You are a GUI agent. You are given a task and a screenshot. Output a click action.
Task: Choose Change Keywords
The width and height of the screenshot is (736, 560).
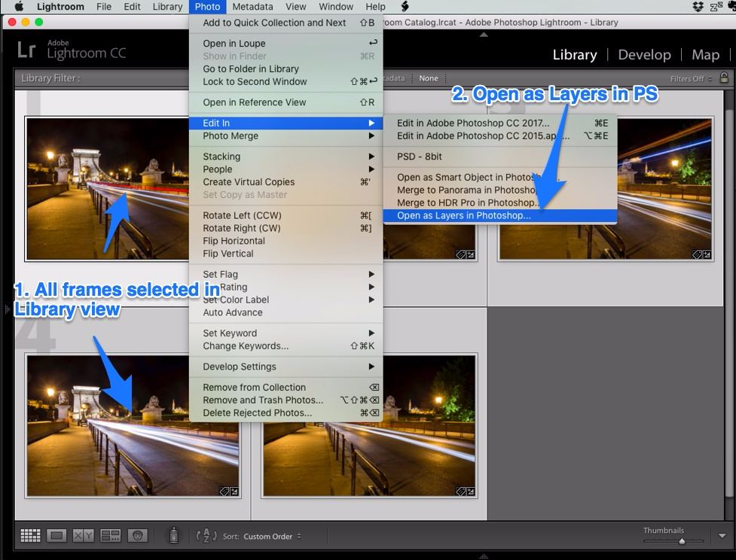[x=286, y=346]
